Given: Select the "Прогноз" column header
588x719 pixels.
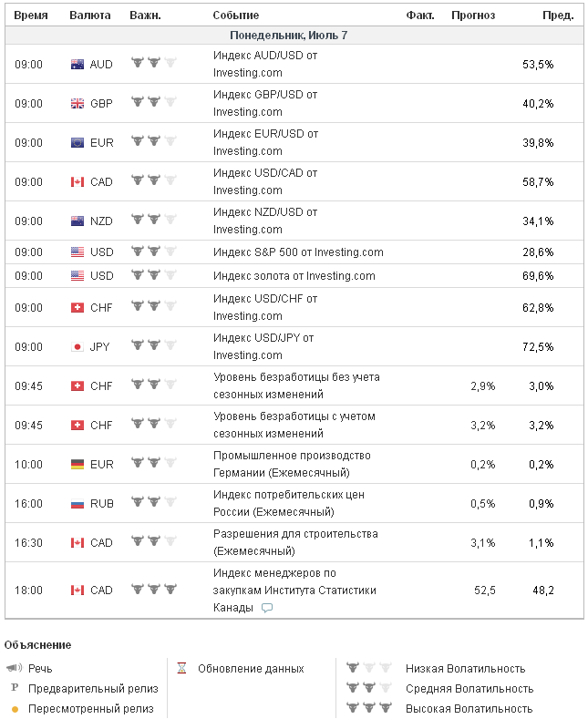Looking at the screenshot, I should (x=473, y=15).
